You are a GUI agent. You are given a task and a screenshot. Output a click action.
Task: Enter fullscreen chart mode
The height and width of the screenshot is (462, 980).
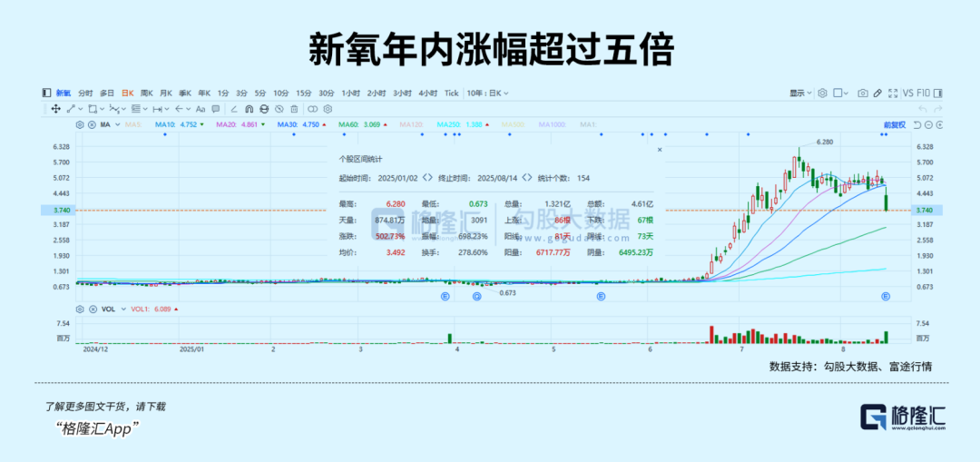click(893, 93)
